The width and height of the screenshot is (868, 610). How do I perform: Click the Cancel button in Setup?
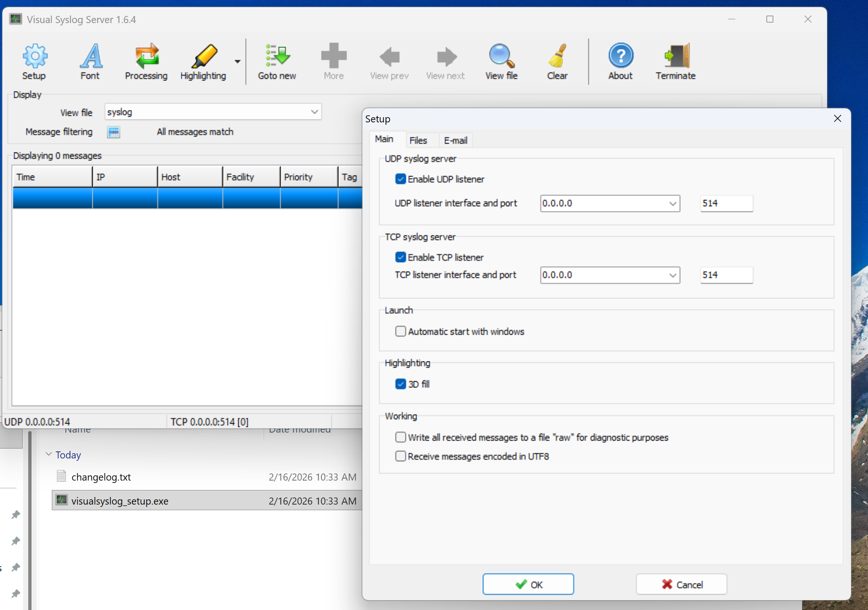tap(681, 584)
